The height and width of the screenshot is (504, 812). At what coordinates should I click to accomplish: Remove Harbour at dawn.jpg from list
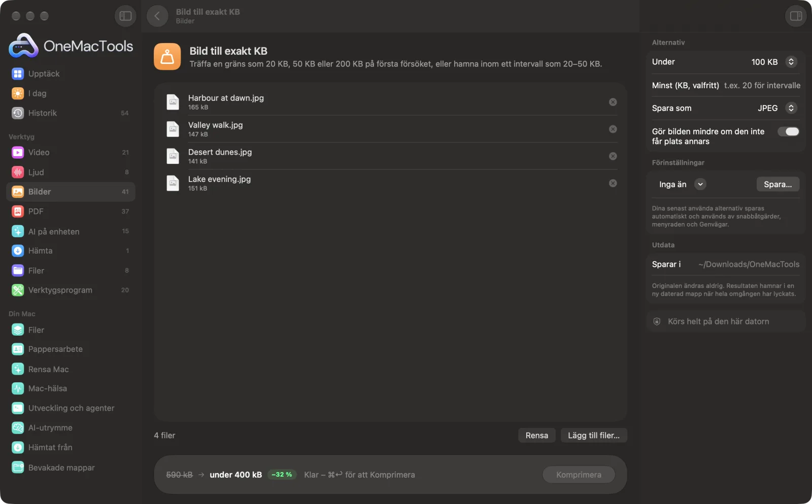pos(613,102)
